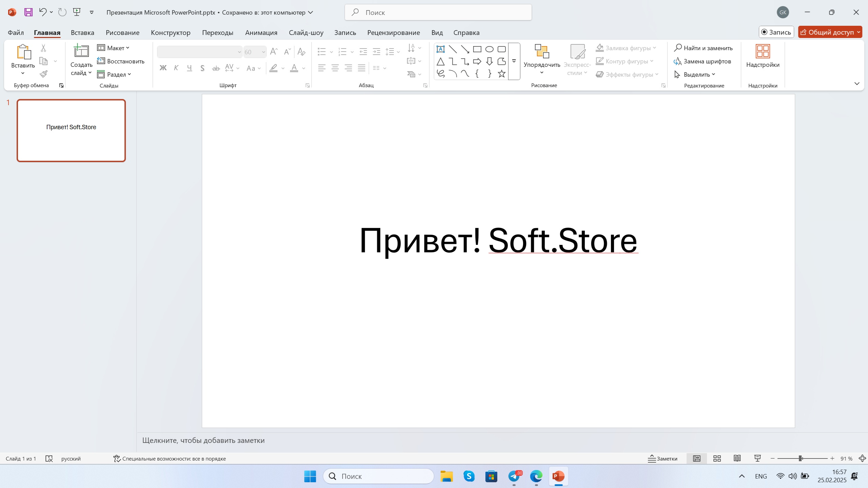
Task: Open the Выделить select dropdown
Action: click(695, 74)
